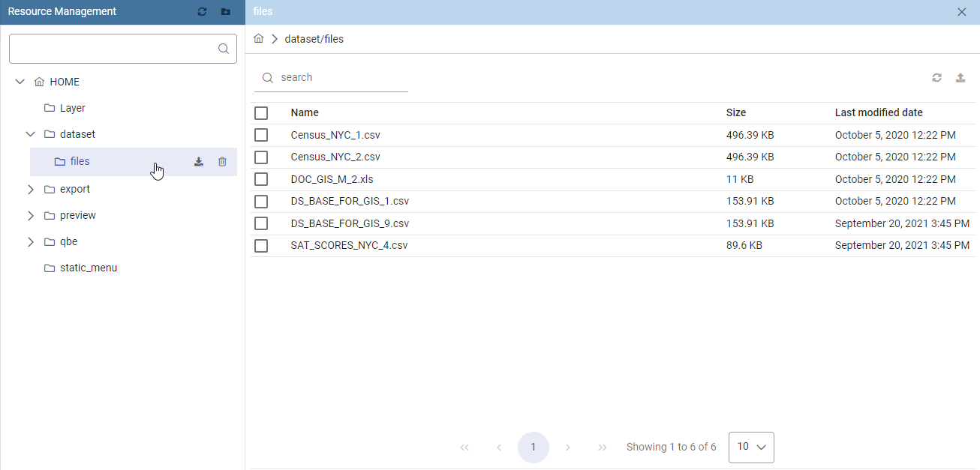Expand the qbe folder node
The height and width of the screenshot is (470, 980).
click(31, 241)
